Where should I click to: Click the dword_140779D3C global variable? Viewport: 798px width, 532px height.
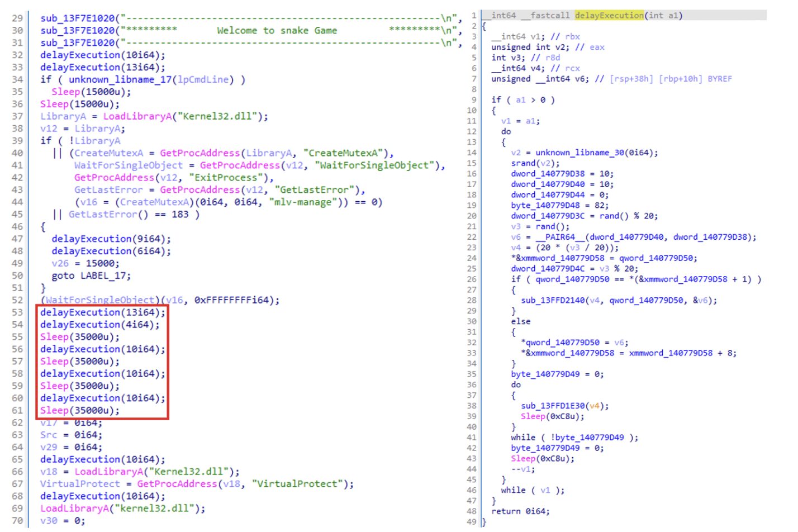click(x=547, y=216)
